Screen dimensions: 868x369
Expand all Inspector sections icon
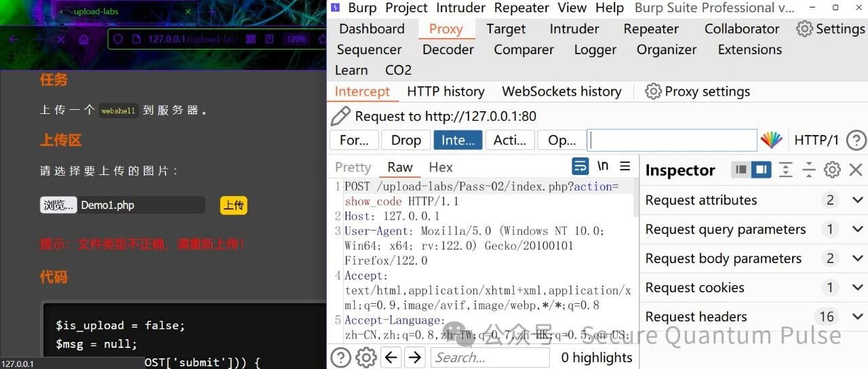785,170
